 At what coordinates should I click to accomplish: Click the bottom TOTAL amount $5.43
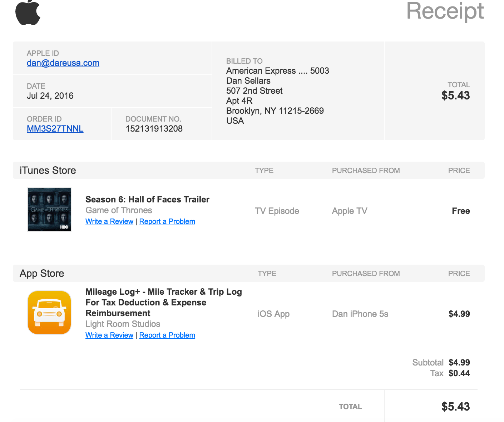pos(456,407)
